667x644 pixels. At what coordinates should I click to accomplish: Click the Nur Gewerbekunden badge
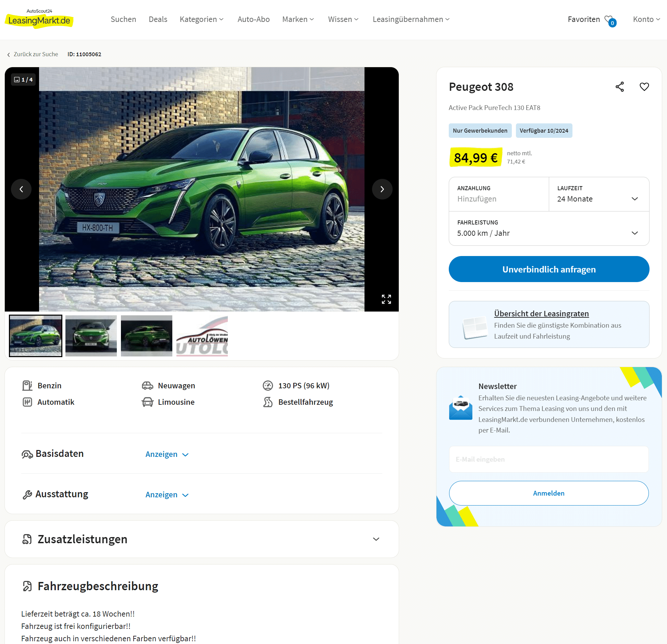click(480, 131)
